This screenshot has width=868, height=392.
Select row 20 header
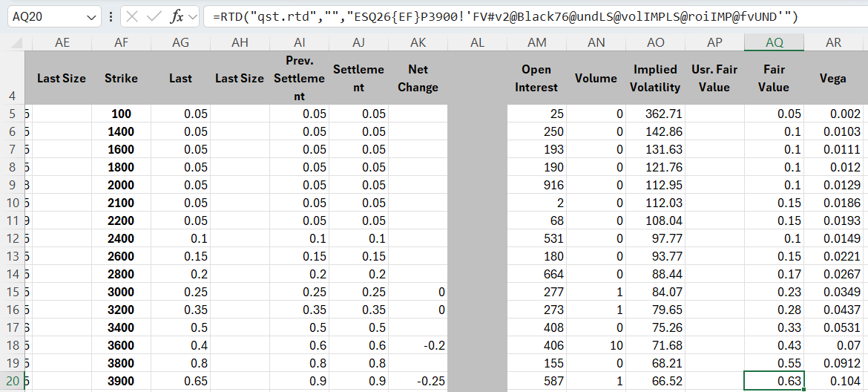click(12, 381)
